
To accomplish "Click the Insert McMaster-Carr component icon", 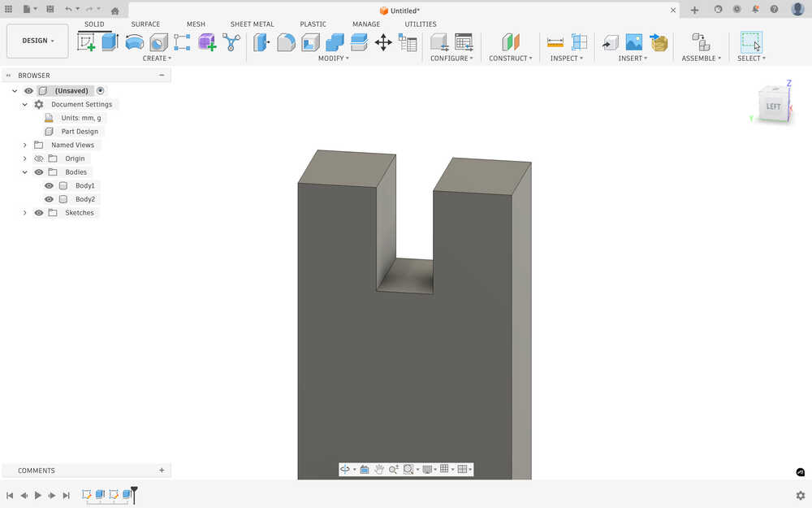I will 659,42.
